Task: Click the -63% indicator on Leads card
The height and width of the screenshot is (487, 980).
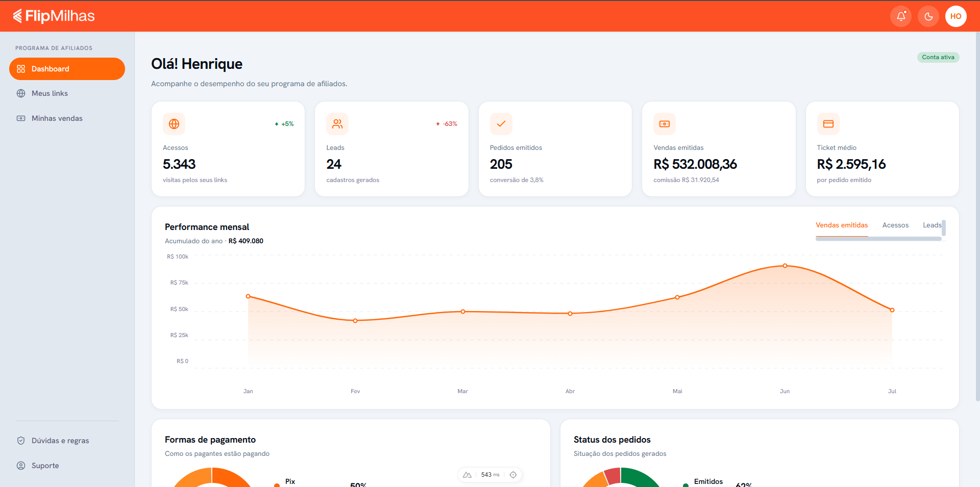Action: [447, 124]
